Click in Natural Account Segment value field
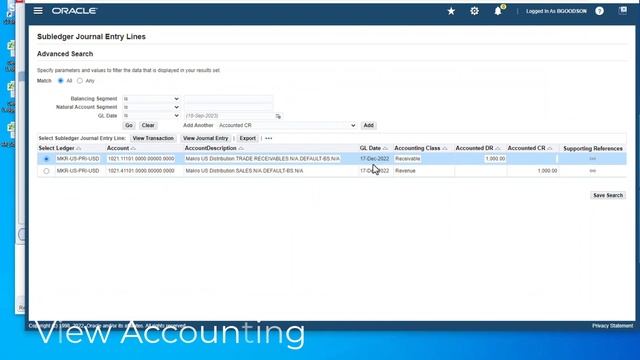Viewport: 640px width, 360px height. (x=228, y=107)
